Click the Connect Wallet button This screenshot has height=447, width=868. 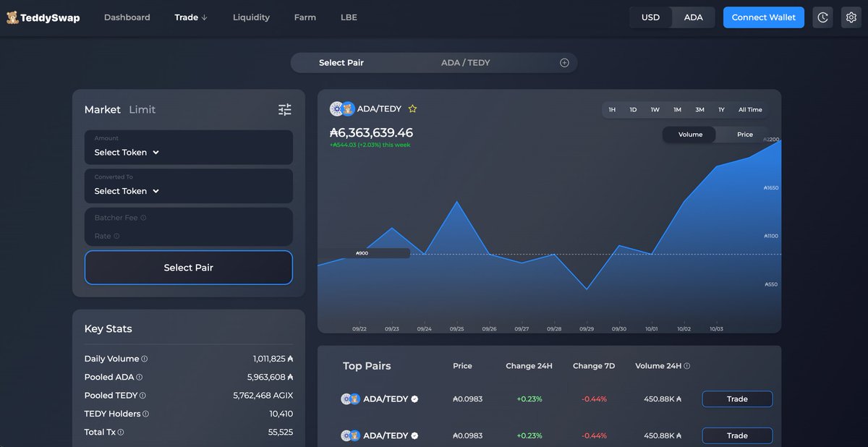[x=764, y=17]
